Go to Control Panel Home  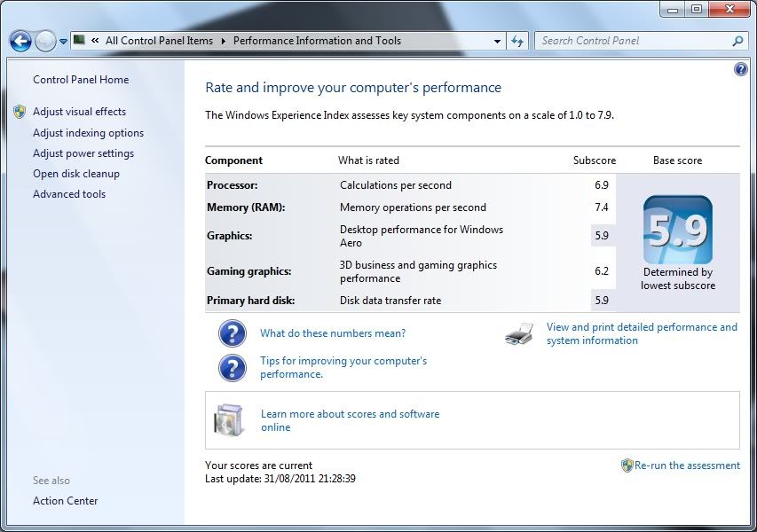pos(81,80)
